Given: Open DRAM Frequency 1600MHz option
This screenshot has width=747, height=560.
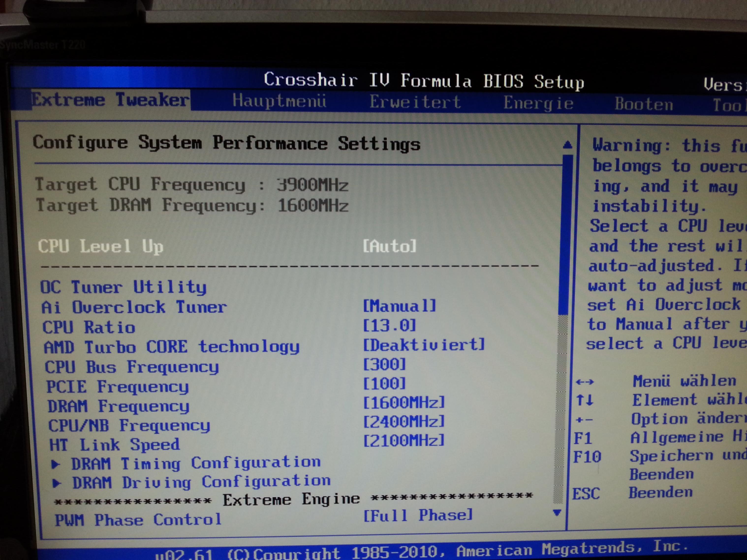Looking at the screenshot, I should pyautogui.click(x=404, y=402).
